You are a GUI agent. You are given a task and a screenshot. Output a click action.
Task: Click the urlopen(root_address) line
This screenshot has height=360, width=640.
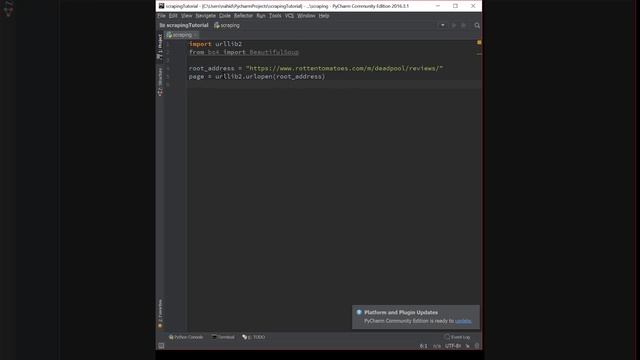click(x=257, y=76)
